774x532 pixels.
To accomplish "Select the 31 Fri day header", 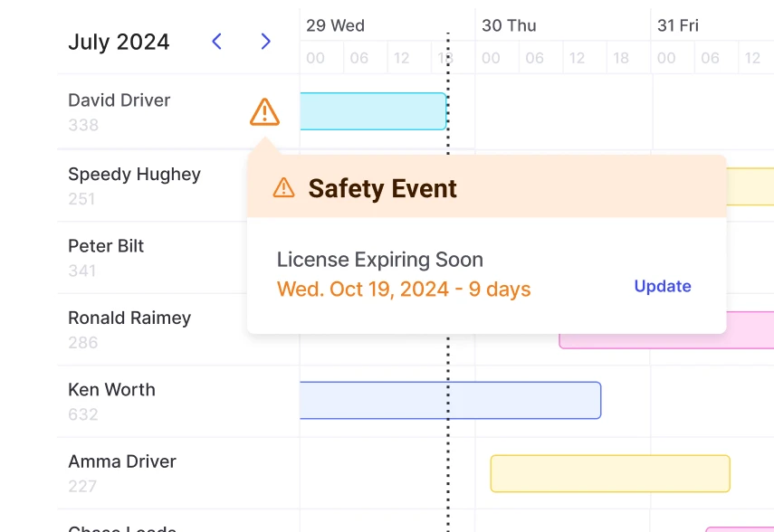I will 678,25.
